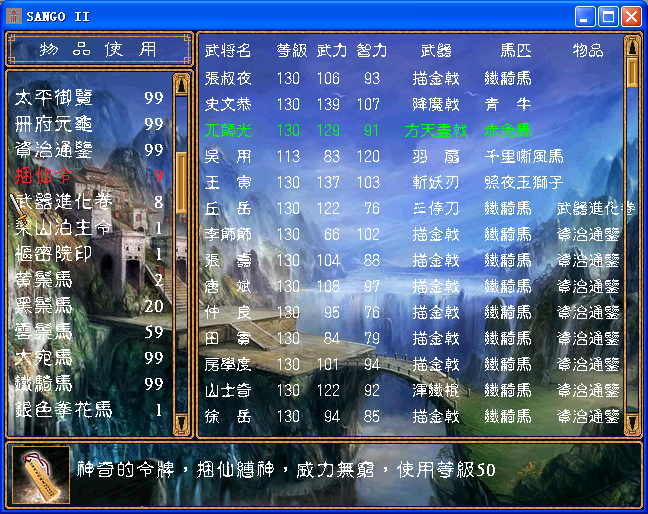Screen dimensions: 648x514
Task: Select item 雪鬃馬
Action: (x=89, y=332)
